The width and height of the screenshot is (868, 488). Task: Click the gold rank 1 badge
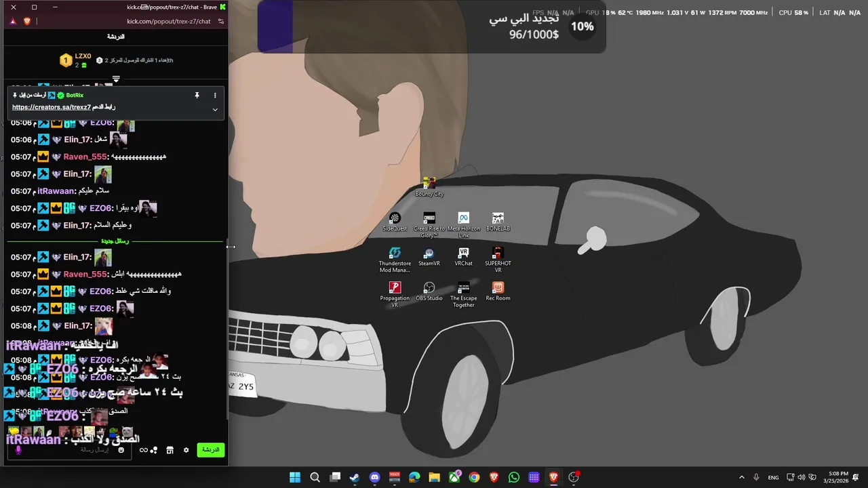66,60
